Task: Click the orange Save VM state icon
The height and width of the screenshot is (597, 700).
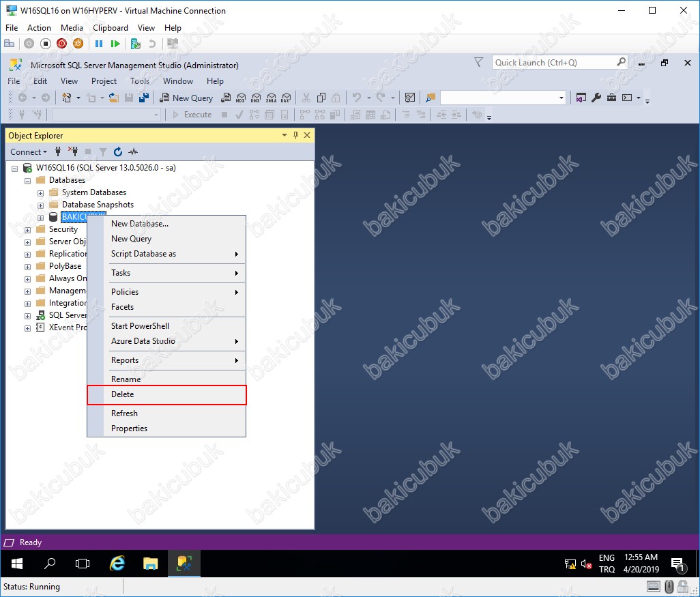Action: click(78, 44)
